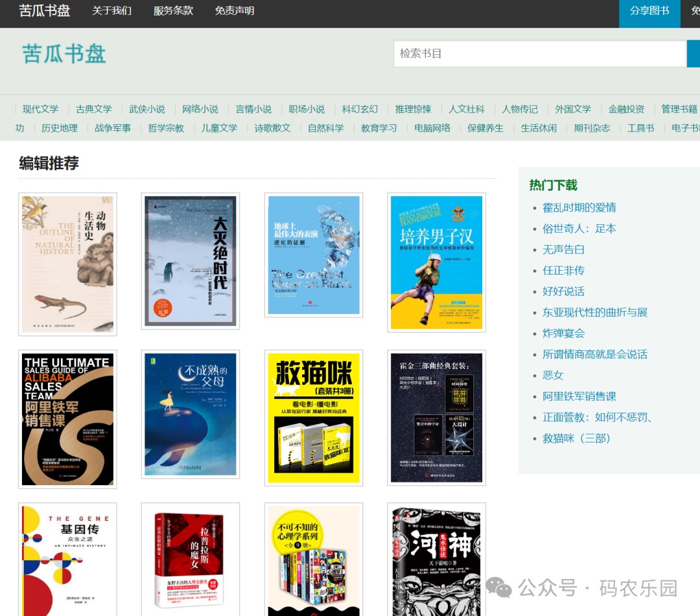Open 救猫咪（三部） in 热门下载

pyautogui.click(x=576, y=438)
